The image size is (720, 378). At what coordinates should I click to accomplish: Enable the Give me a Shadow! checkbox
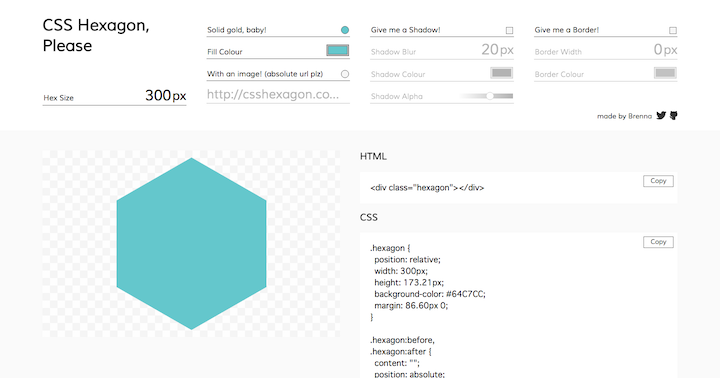click(509, 30)
